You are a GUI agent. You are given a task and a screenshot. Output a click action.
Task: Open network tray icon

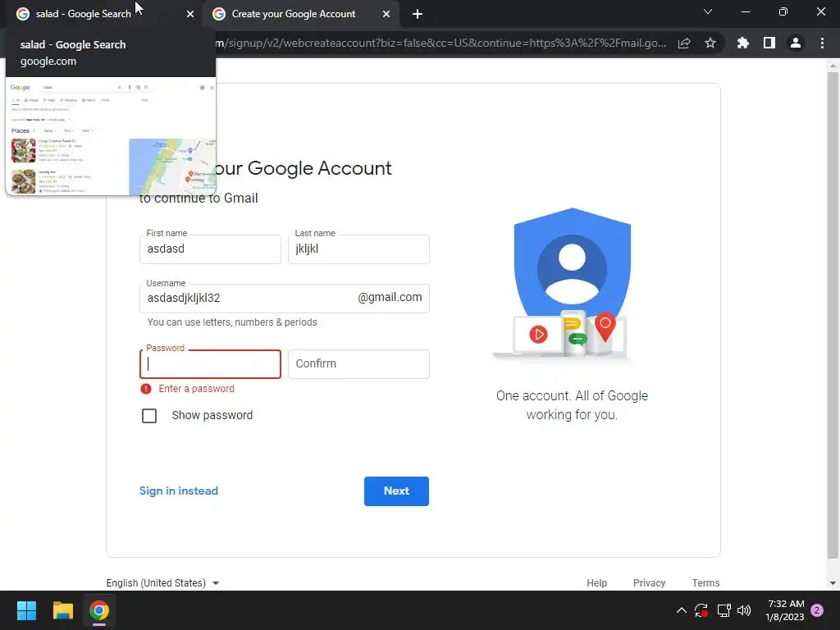coord(724,610)
